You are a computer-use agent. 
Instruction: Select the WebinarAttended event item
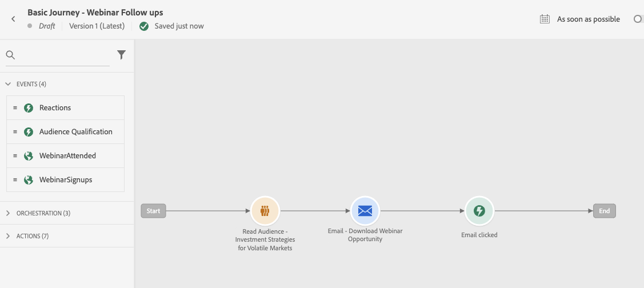point(65,155)
